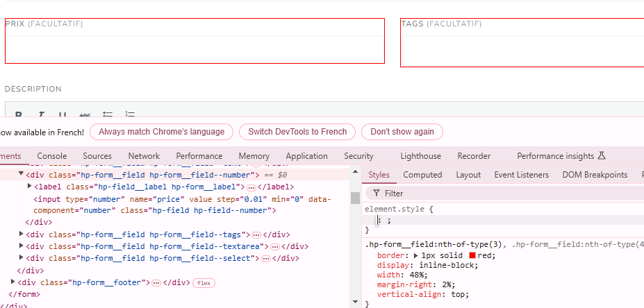Expand the hp-form__field--select div
644x308 pixels.
pos(22,257)
